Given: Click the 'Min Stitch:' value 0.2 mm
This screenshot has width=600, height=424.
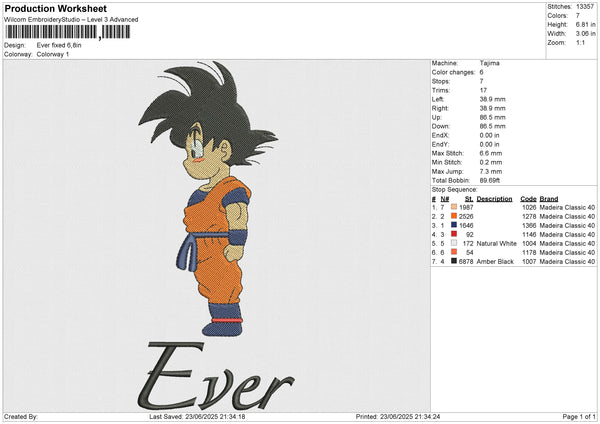Looking at the screenshot, I should (491, 162).
